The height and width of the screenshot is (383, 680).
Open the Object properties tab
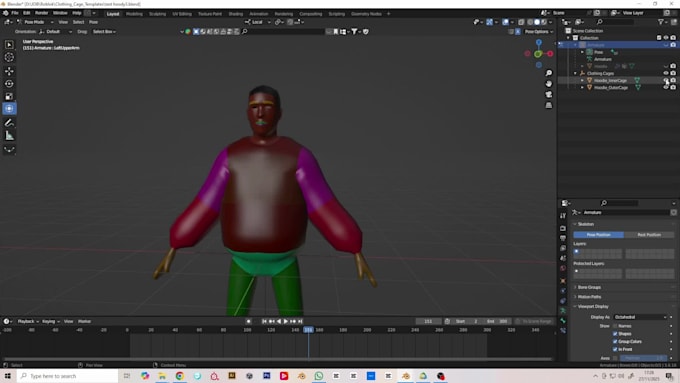(563, 281)
